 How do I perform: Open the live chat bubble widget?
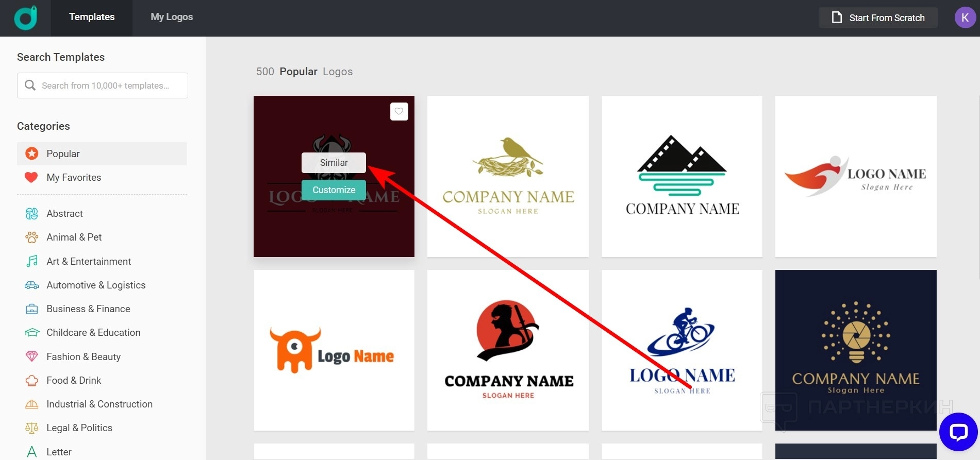pyautogui.click(x=958, y=432)
